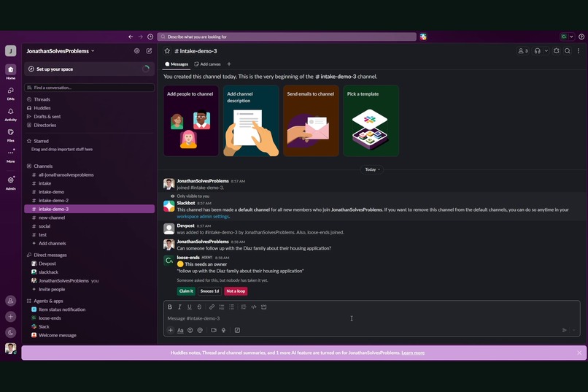Mention someone with the @ icon
This screenshot has width=588, height=392.
click(200, 330)
